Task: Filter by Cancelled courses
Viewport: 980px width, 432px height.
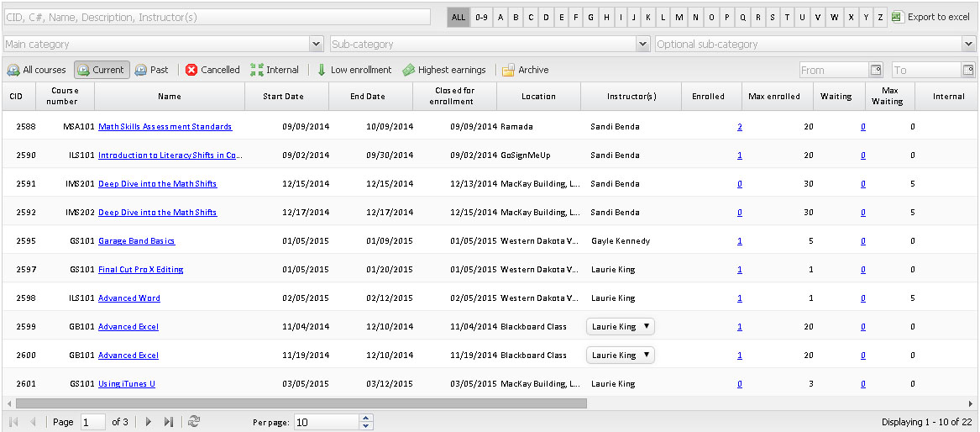Action: tap(212, 70)
